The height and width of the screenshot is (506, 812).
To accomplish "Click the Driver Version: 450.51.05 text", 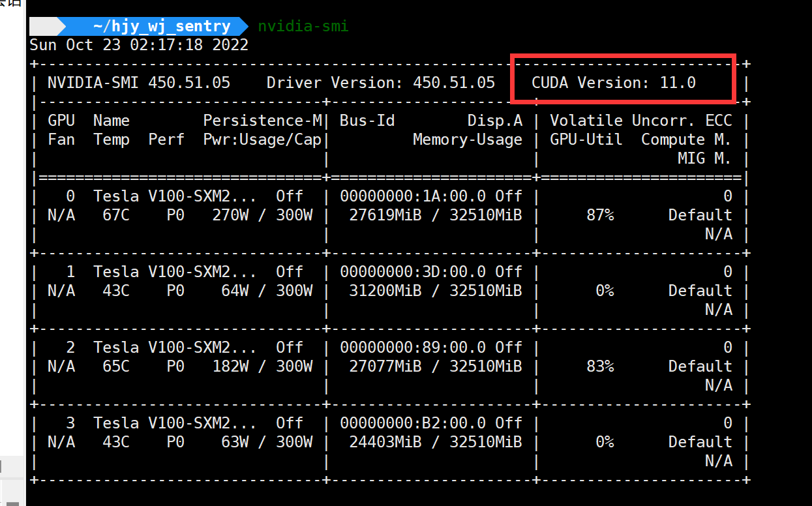I will tap(380, 83).
